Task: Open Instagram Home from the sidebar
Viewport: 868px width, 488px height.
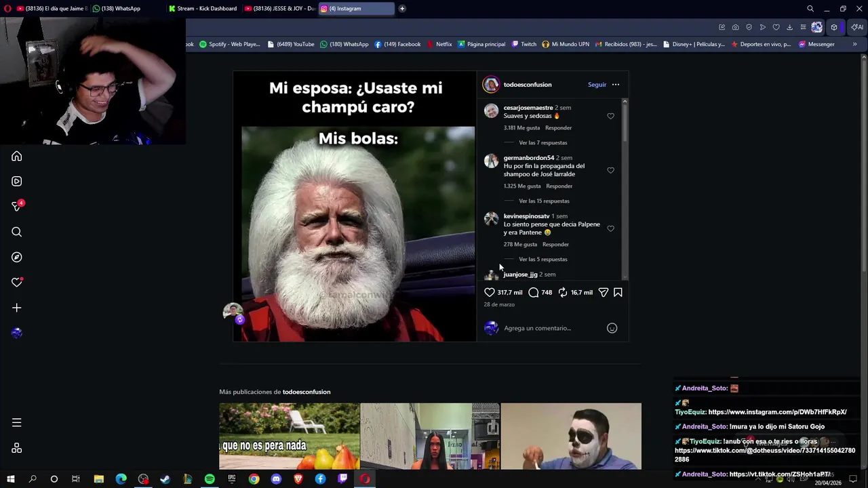Action: click(x=17, y=157)
